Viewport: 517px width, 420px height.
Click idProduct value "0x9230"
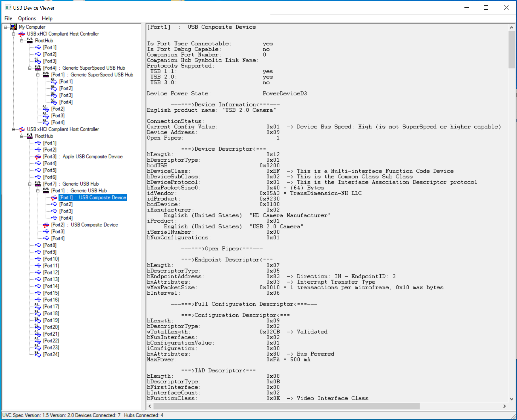pyautogui.click(x=270, y=199)
